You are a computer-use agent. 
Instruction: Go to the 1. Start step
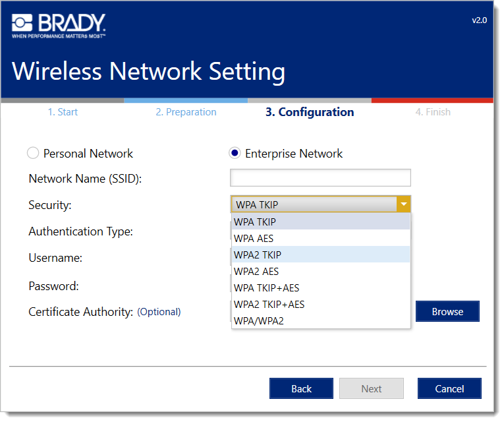tap(63, 112)
